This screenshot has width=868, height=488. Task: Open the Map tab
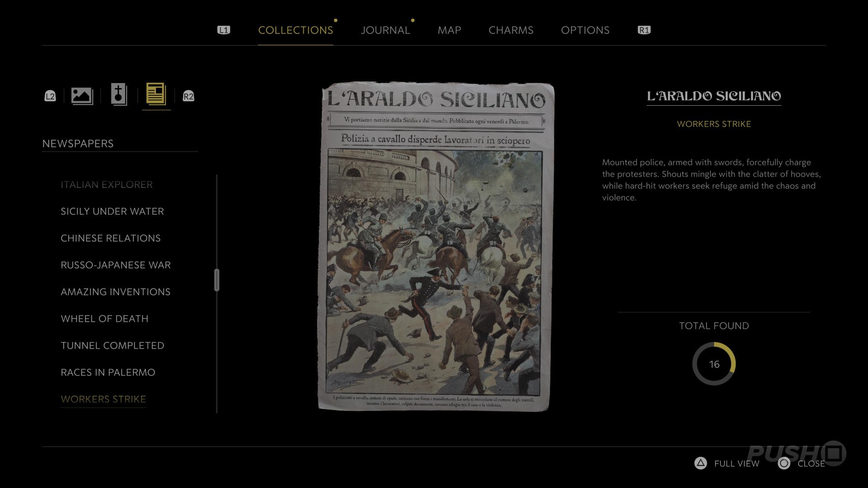pos(449,30)
